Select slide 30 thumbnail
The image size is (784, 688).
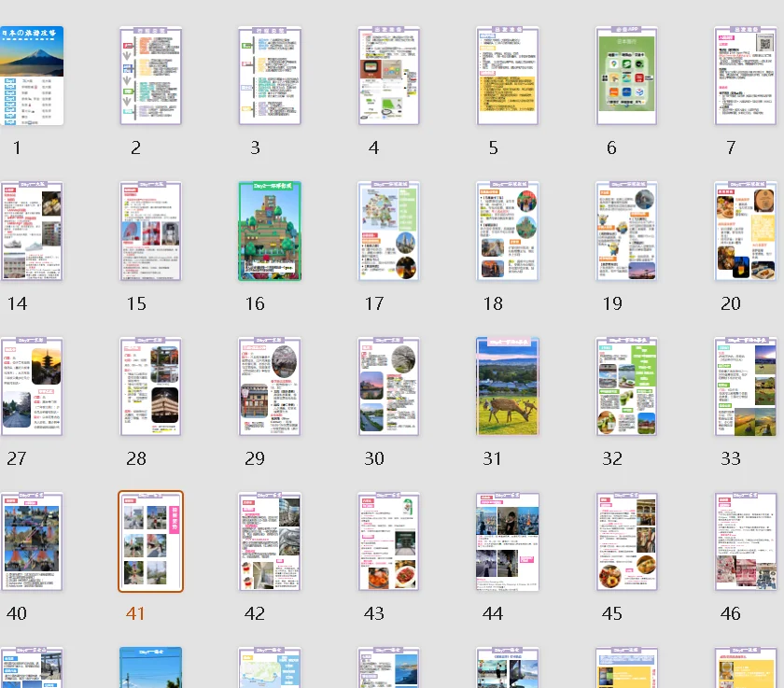click(x=388, y=386)
